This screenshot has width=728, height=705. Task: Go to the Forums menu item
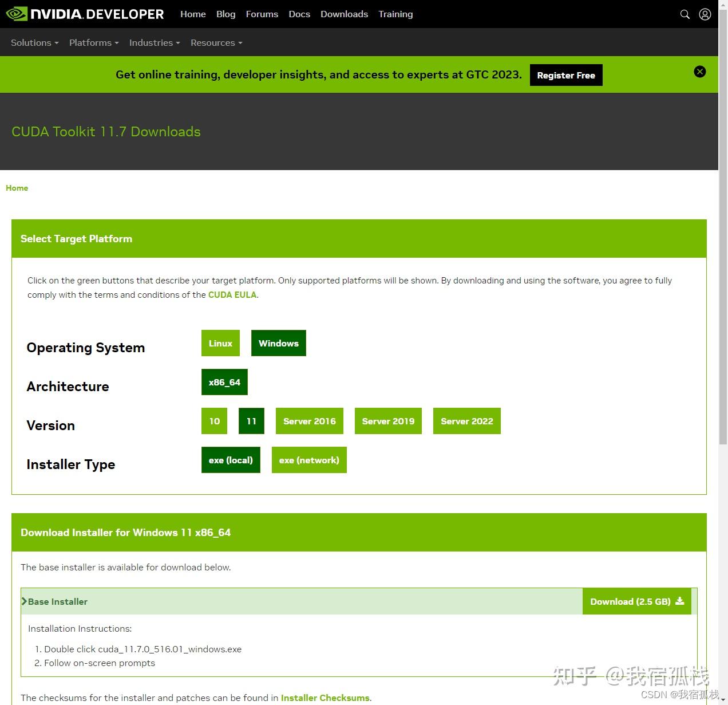point(262,14)
